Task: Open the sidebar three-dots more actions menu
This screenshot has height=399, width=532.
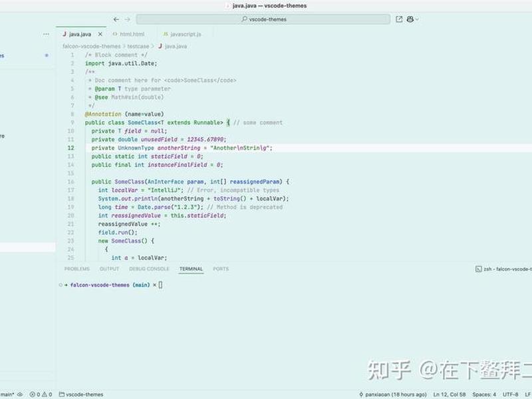Action: tap(46, 34)
